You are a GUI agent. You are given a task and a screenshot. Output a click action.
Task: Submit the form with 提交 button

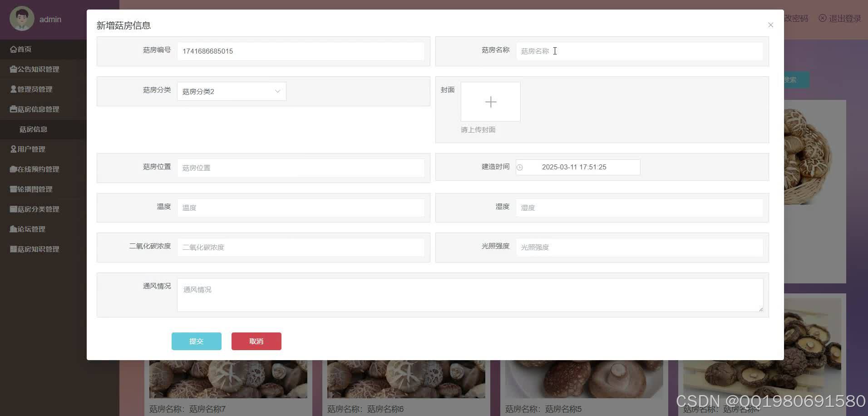(x=196, y=341)
